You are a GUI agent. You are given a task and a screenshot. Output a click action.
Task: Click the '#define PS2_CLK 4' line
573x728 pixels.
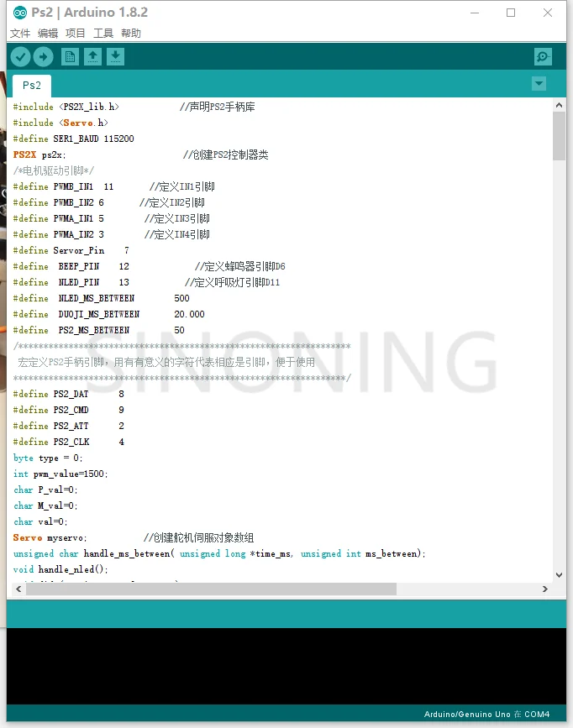click(69, 442)
